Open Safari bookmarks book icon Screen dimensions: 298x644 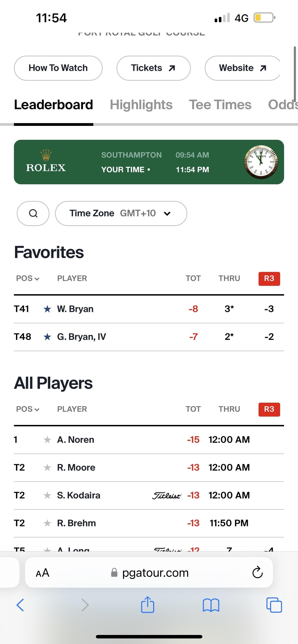point(211,605)
